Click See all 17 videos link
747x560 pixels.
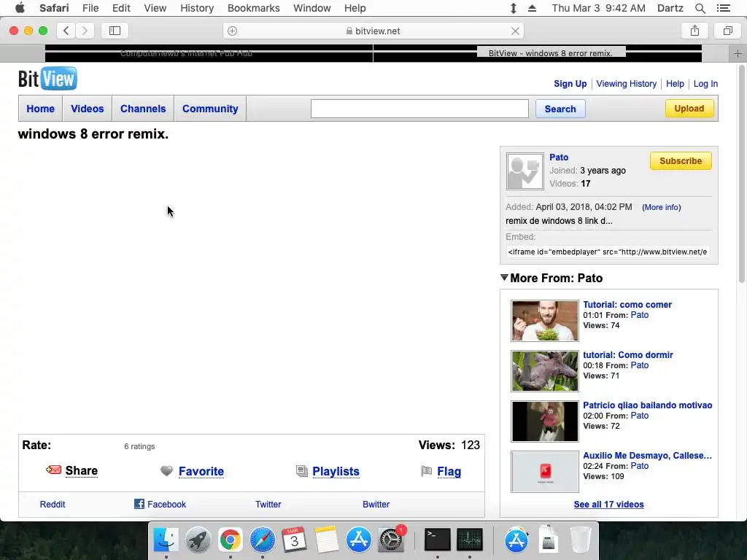point(609,505)
